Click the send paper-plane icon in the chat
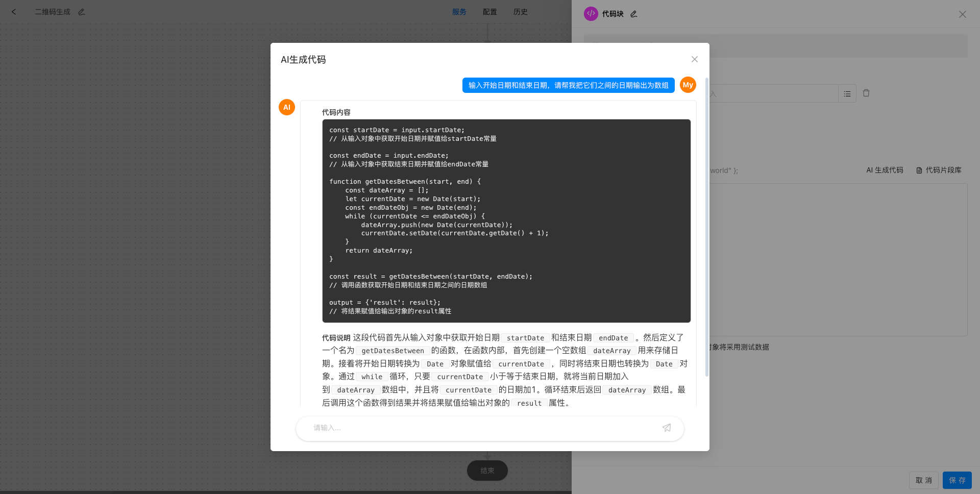Image resolution: width=980 pixels, height=494 pixels. [x=667, y=428]
